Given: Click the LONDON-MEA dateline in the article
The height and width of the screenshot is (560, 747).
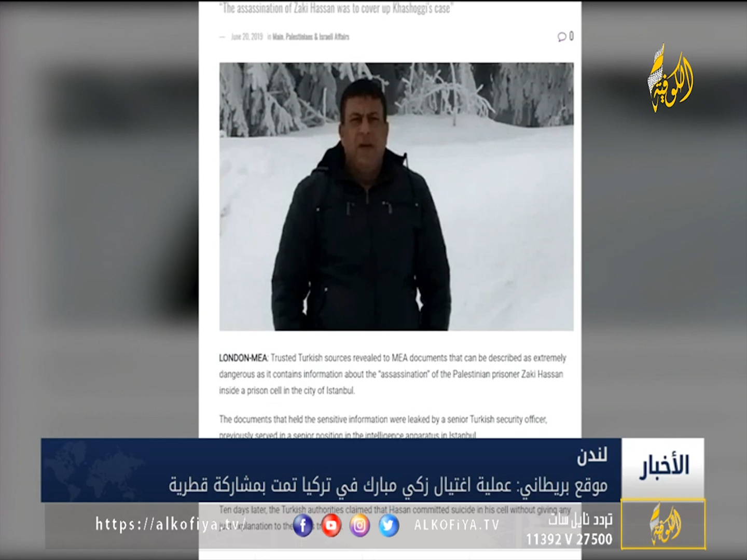Looking at the screenshot, I should pyautogui.click(x=243, y=358).
